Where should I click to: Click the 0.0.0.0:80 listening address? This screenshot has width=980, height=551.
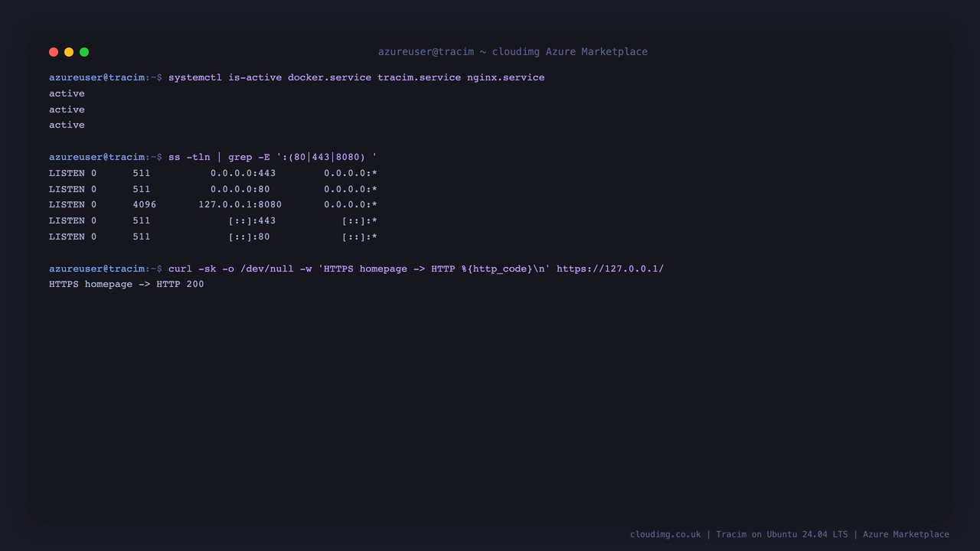[x=240, y=189]
